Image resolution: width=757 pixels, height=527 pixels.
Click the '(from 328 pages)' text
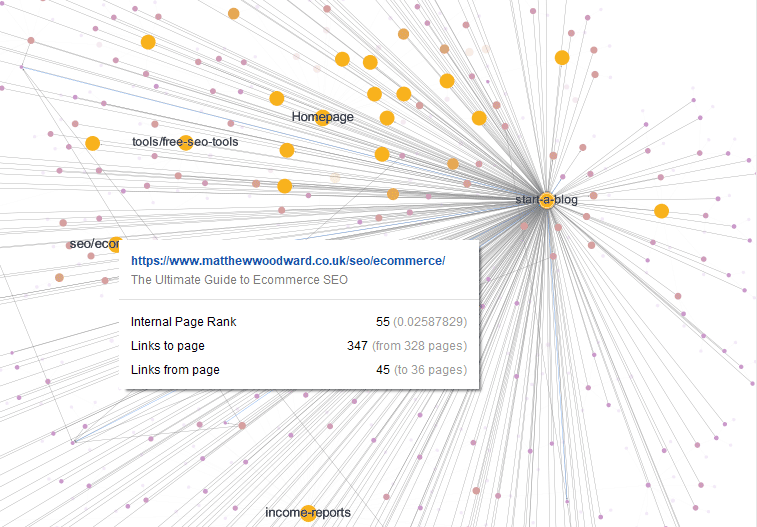click(420, 346)
